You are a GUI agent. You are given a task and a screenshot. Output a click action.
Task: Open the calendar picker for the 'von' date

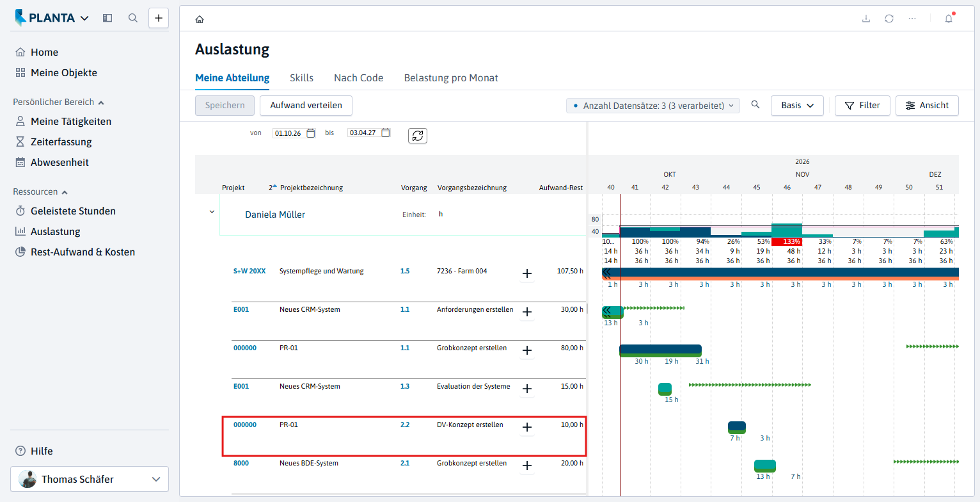click(311, 133)
